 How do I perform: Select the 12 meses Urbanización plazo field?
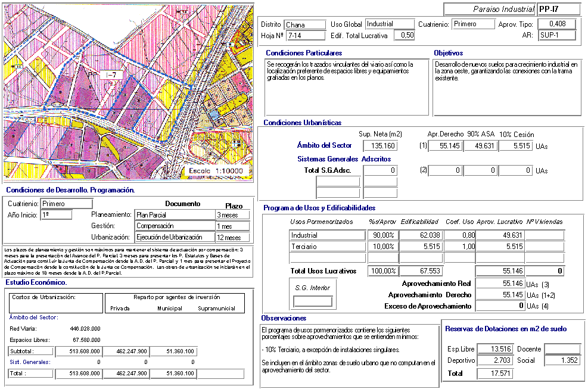point(233,238)
